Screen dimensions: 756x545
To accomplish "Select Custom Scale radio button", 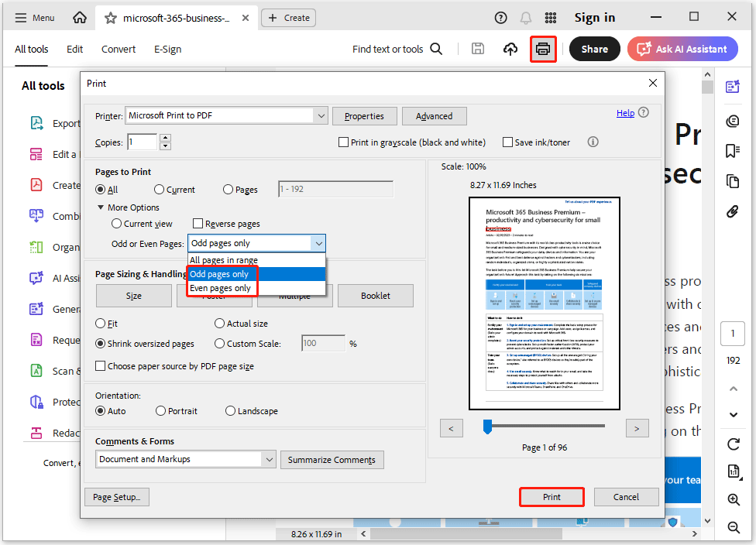I will 219,344.
